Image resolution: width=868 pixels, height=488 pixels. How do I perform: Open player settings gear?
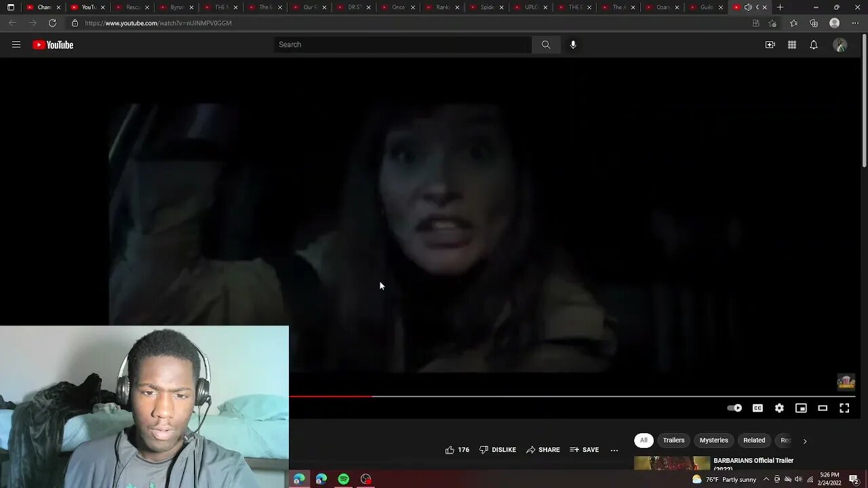[x=779, y=408]
